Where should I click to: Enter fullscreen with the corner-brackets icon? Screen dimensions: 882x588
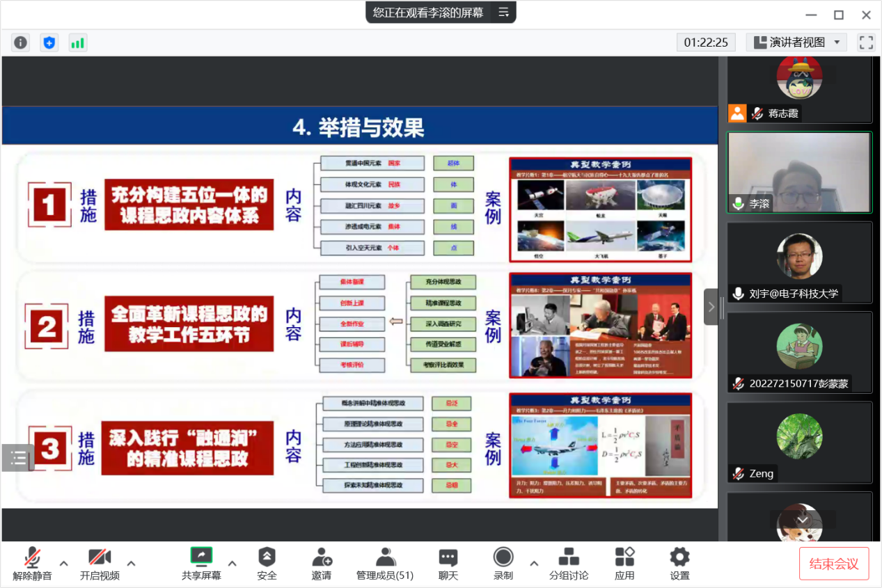tap(865, 42)
